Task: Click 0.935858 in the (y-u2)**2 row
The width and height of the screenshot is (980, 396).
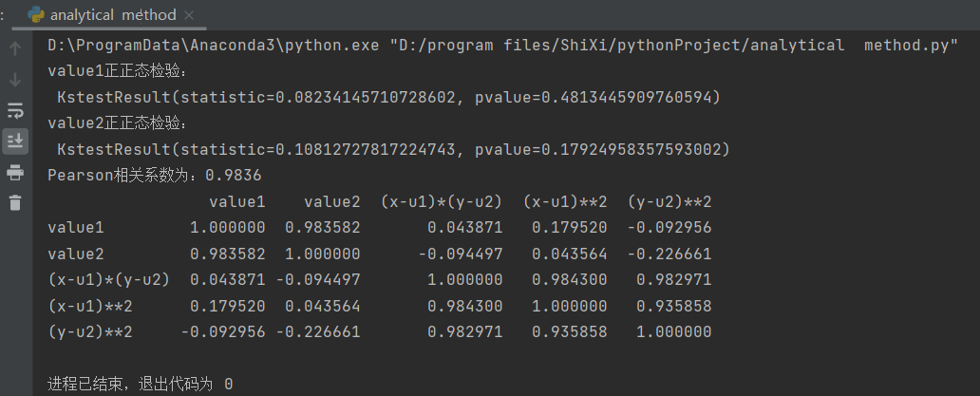Action: click(x=570, y=331)
